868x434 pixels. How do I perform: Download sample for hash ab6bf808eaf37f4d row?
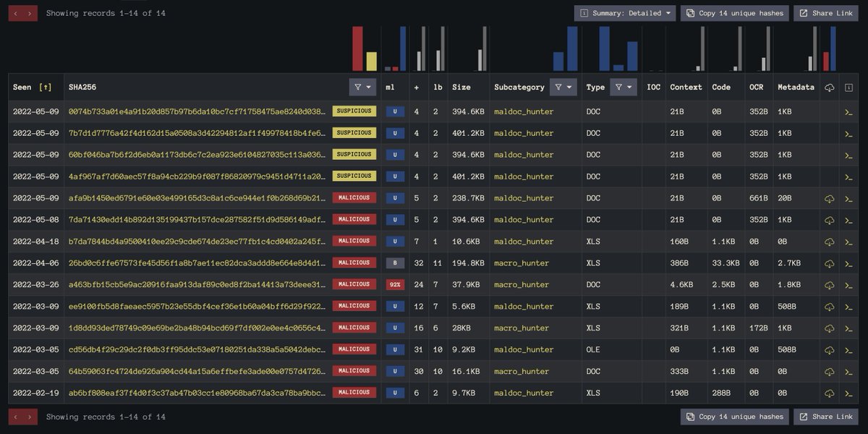(829, 393)
